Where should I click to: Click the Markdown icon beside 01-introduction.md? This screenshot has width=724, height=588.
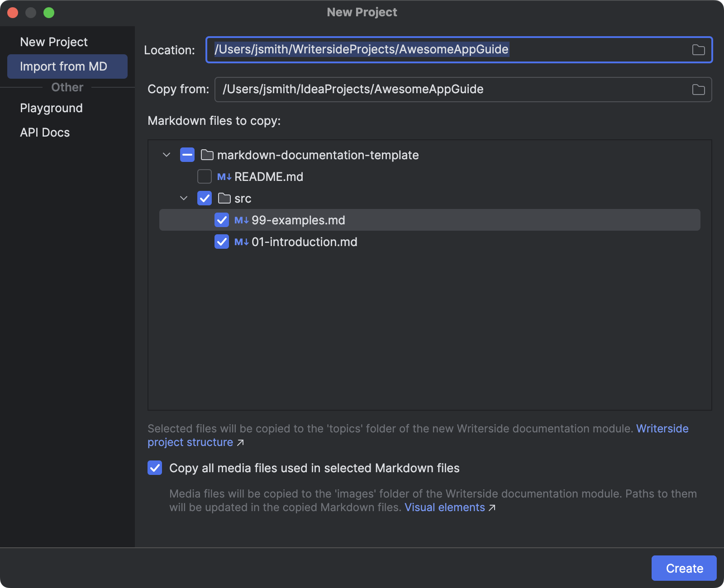tap(241, 242)
